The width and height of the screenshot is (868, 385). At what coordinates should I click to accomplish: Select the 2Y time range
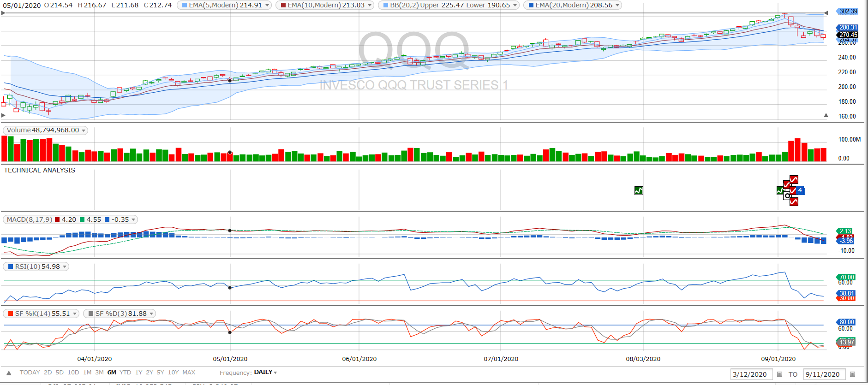tap(150, 373)
